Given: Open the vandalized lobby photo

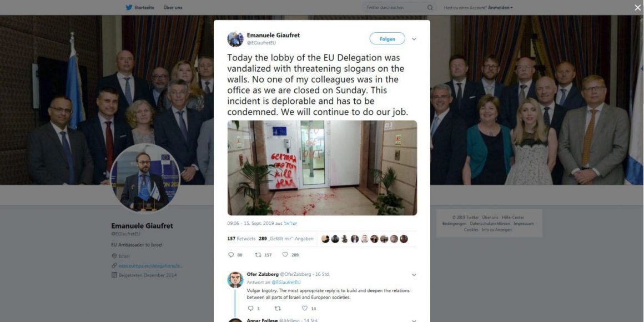Looking at the screenshot, I should point(322,168).
